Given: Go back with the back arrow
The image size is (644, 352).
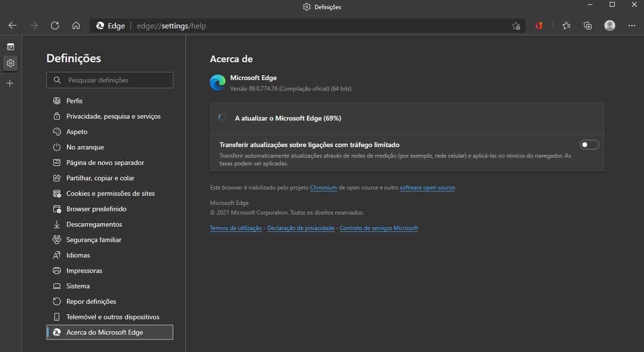Looking at the screenshot, I should [x=13, y=26].
